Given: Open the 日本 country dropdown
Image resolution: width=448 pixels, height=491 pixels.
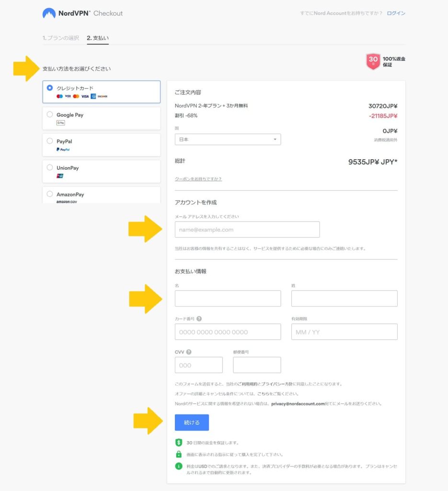Looking at the screenshot, I should coord(228,140).
